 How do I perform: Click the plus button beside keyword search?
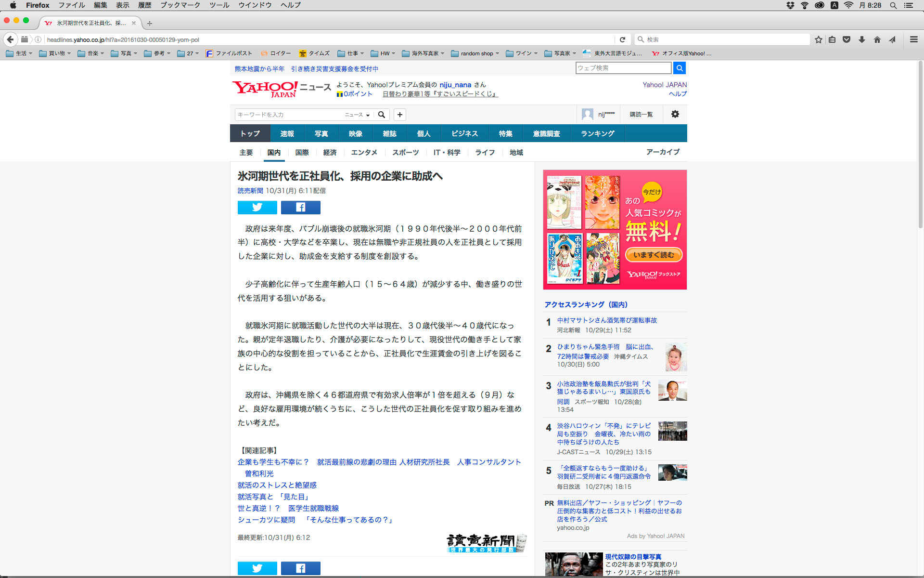pyautogui.click(x=399, y=115)
